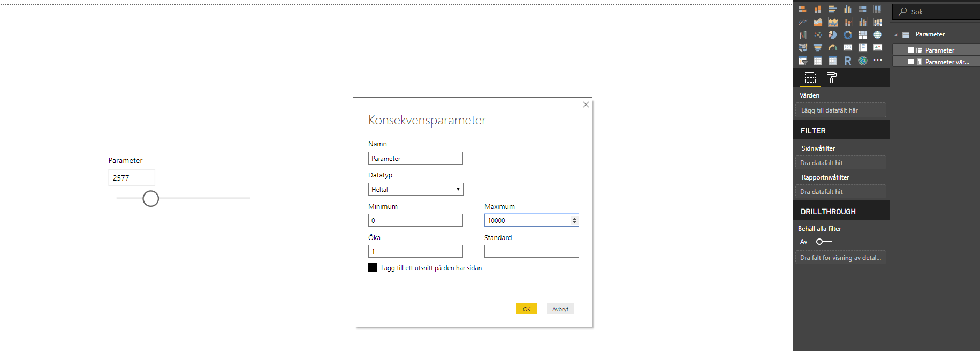Add a map visual with globe icon
This screenshot has width=980, height=351.
click(x=877, y=35)
